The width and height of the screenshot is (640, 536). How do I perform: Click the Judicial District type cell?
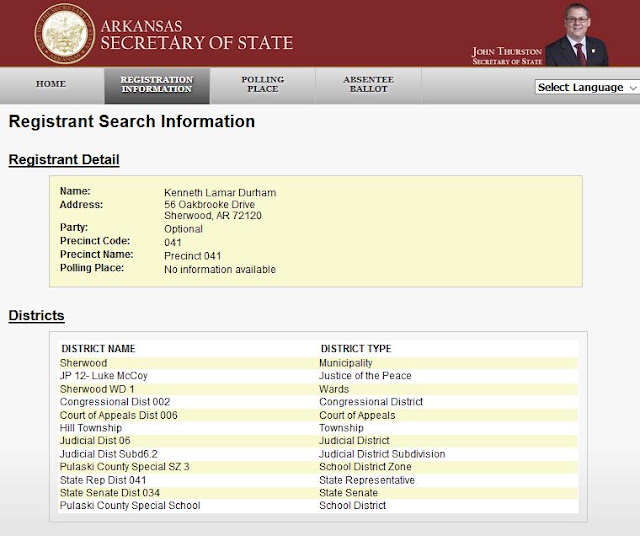click(354, 440)
